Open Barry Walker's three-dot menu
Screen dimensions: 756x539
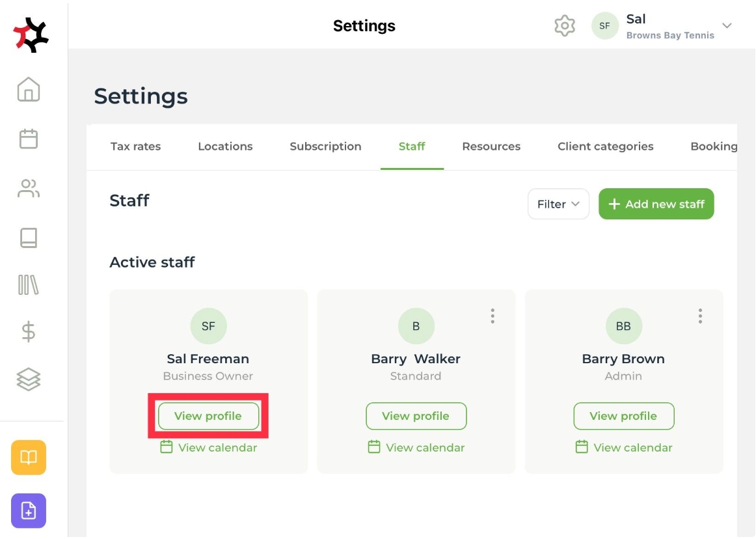tap(493, 316)
